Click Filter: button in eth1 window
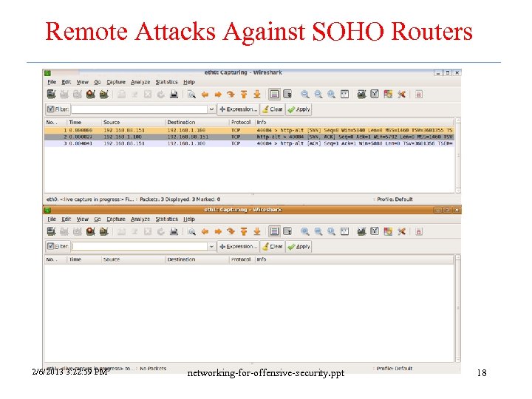 (58, 246)
